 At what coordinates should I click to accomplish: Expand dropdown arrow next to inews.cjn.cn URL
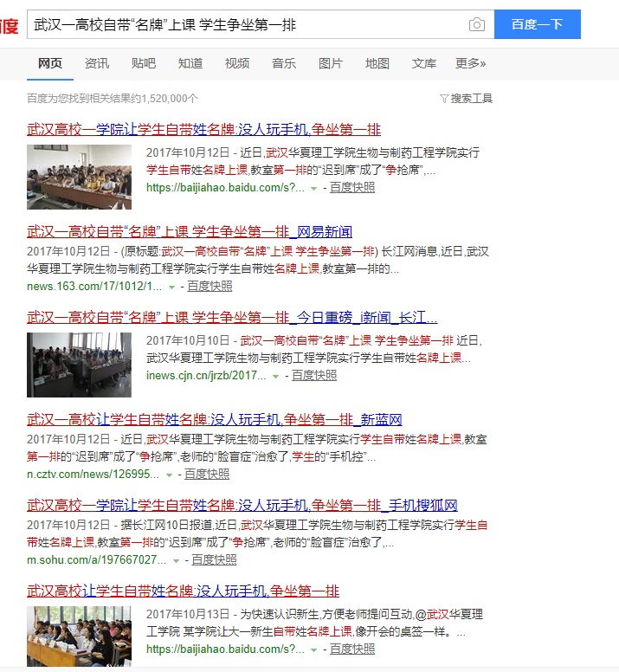coord(276,377)
